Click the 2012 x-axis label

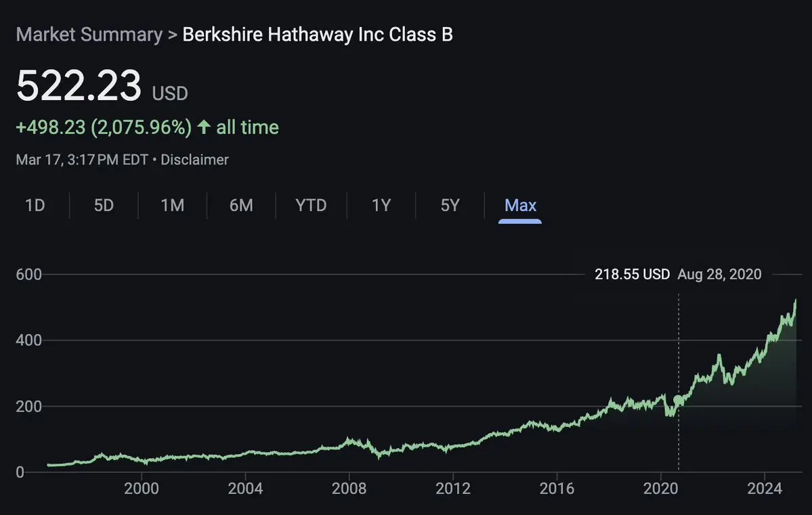(453, 489)
